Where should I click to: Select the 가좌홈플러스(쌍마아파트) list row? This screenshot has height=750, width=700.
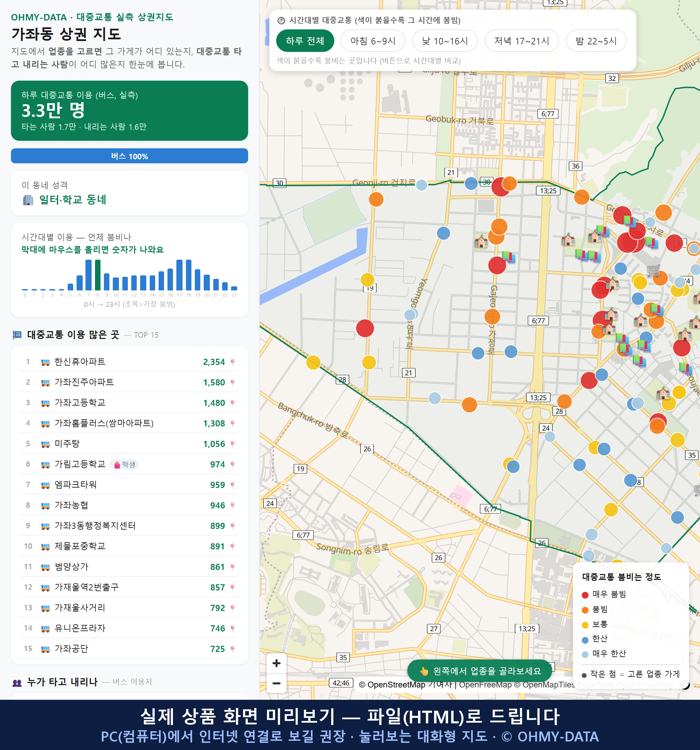130,424
